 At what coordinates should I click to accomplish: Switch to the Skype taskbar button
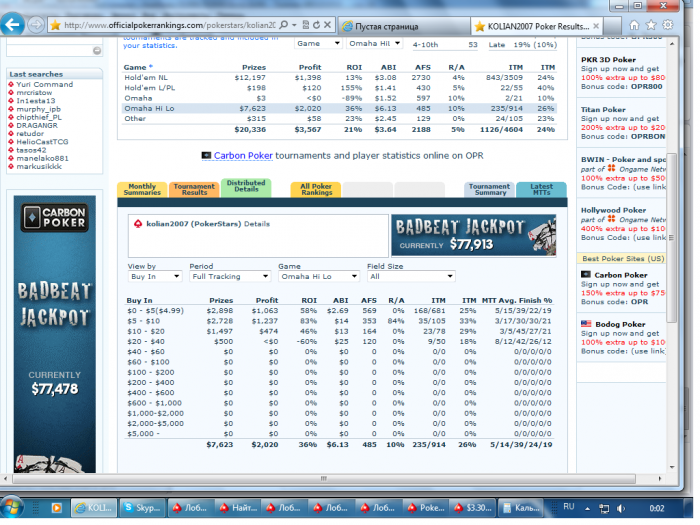tap(143, 508)
